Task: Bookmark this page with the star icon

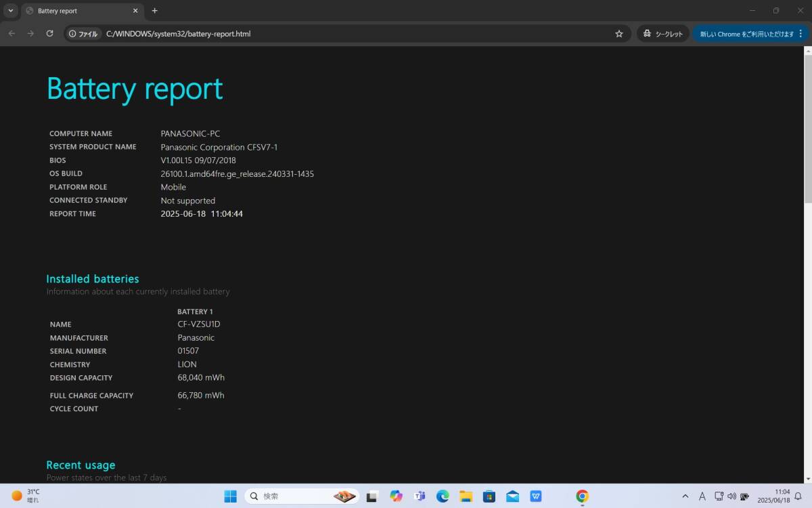Action: click(x=618, y=33)
